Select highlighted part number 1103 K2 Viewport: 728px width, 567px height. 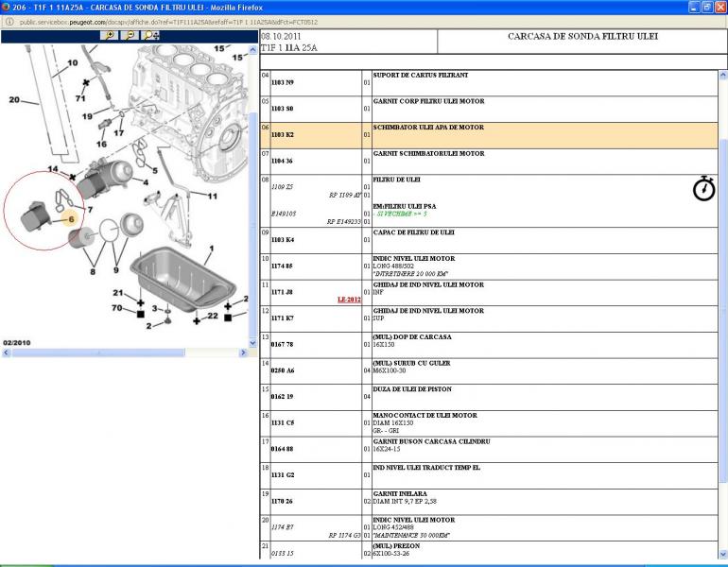tap(283, 135)
